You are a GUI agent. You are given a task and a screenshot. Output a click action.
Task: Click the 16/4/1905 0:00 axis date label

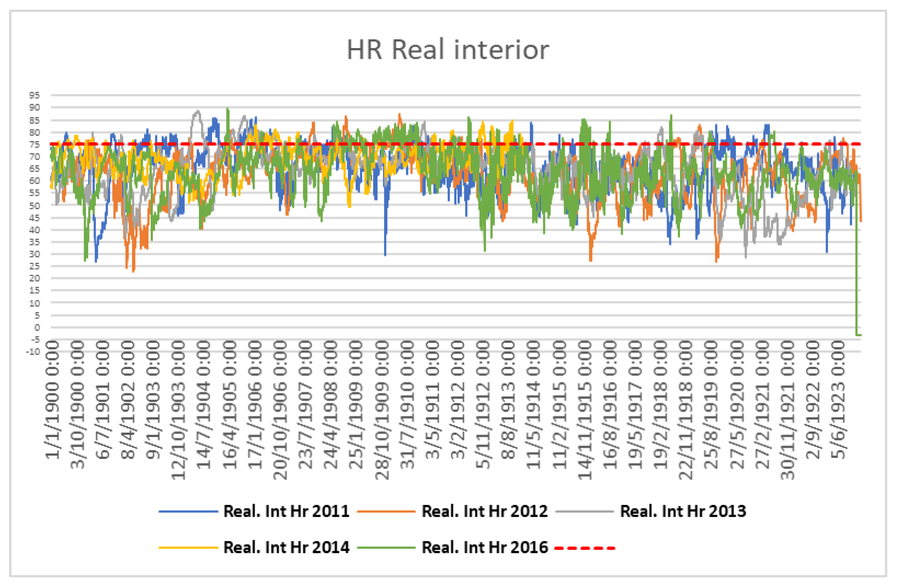[230, 404]
